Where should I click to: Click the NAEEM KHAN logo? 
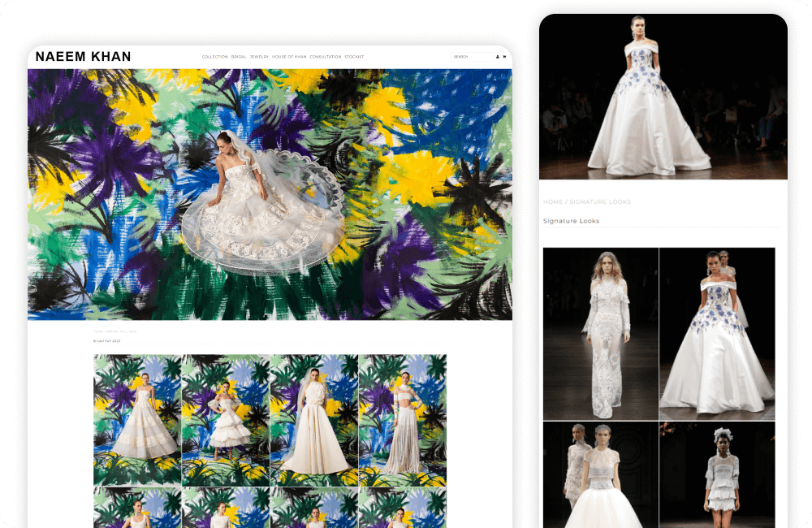point(83,57)
